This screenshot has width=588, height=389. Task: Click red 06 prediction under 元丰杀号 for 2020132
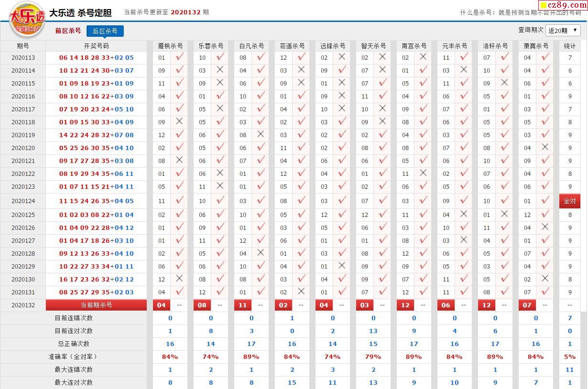pyautogui.click(x=446, y=305)
